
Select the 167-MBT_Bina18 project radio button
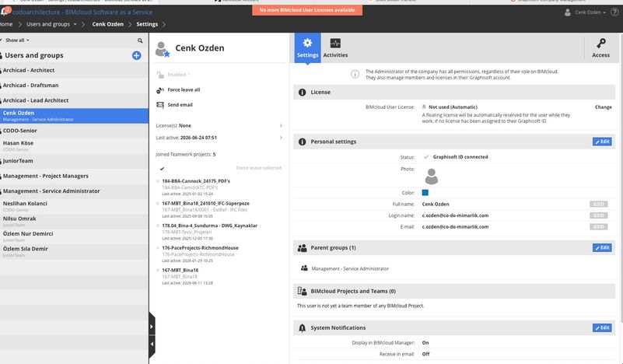point(158,270)
